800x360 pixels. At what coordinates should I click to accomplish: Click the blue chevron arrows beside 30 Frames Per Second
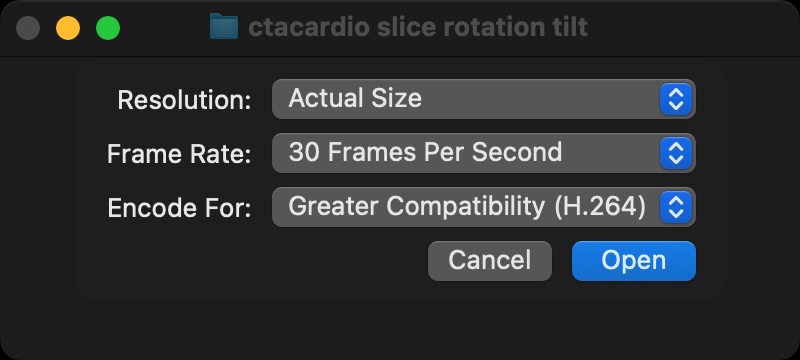(x=676, y=153)
